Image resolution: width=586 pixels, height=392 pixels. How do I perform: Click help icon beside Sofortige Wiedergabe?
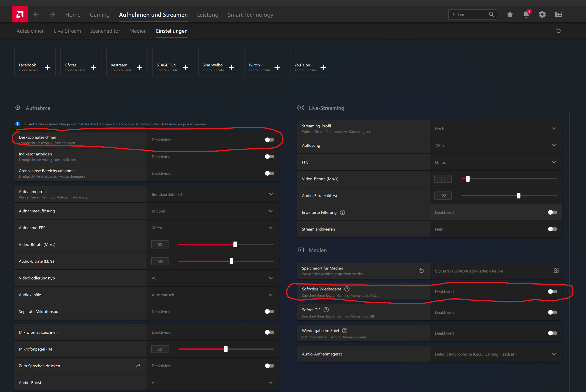347,289
